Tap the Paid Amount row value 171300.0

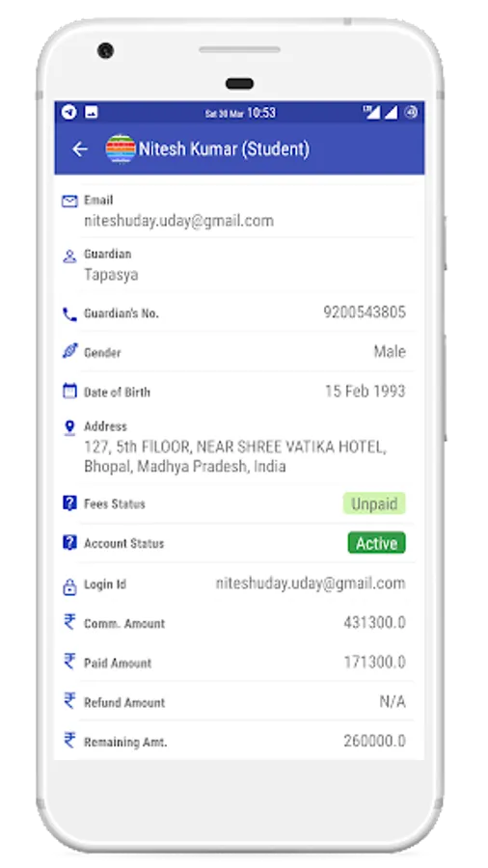tap(374, 662)
